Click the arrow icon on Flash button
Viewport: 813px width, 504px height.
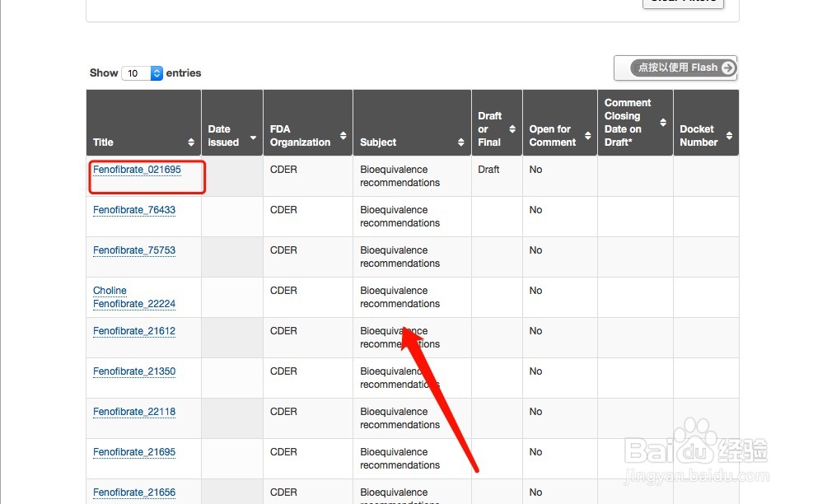point(728,68)
